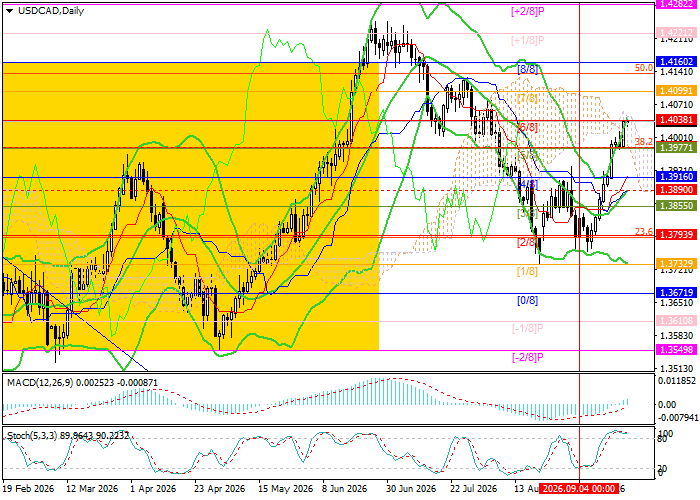Viewport: 700px width, 500px height.
Task: Click the 1.40991 orange price label
Action: point(676,91)
